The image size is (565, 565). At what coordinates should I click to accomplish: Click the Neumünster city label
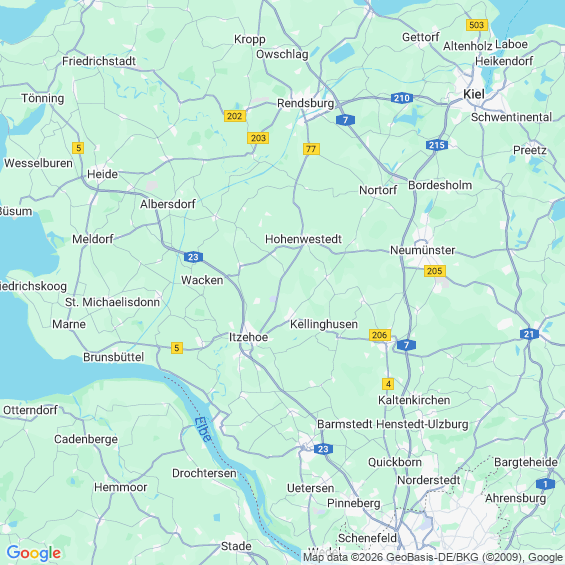pos(423,250)
